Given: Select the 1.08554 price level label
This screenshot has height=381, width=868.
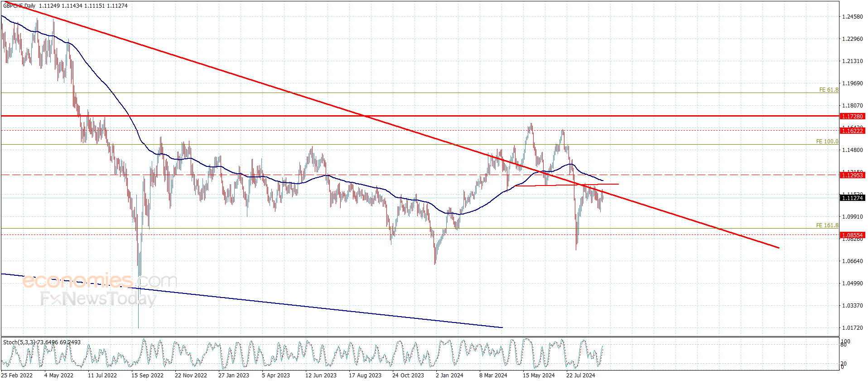Looking at the screenshot, I should coord(852,235).
